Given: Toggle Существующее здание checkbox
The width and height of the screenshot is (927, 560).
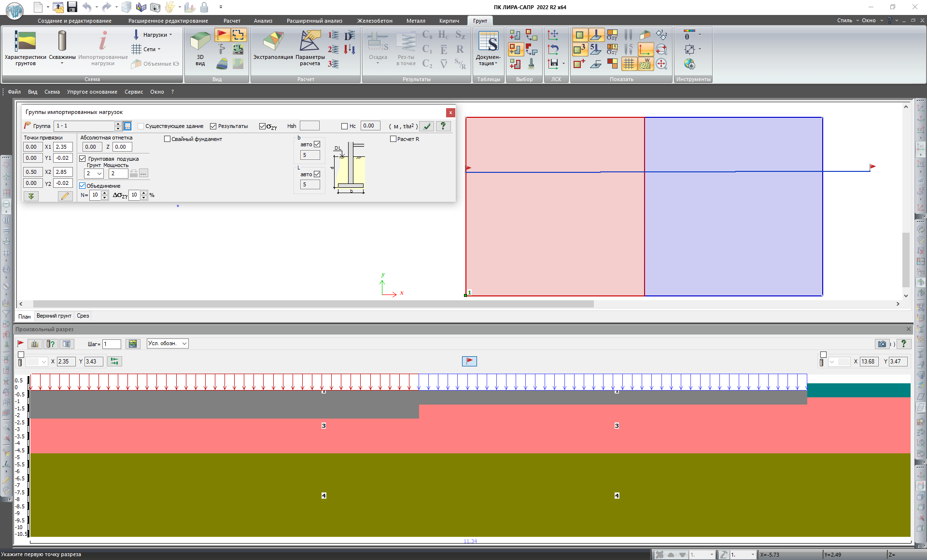Looking at the screenshot, I should [141, 126].
